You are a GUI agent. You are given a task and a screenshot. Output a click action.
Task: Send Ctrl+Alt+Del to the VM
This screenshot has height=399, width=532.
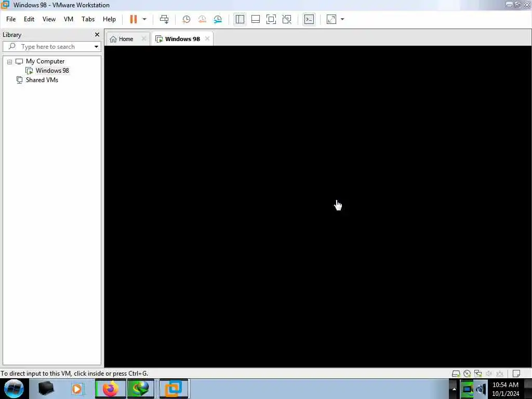[164, 19]
